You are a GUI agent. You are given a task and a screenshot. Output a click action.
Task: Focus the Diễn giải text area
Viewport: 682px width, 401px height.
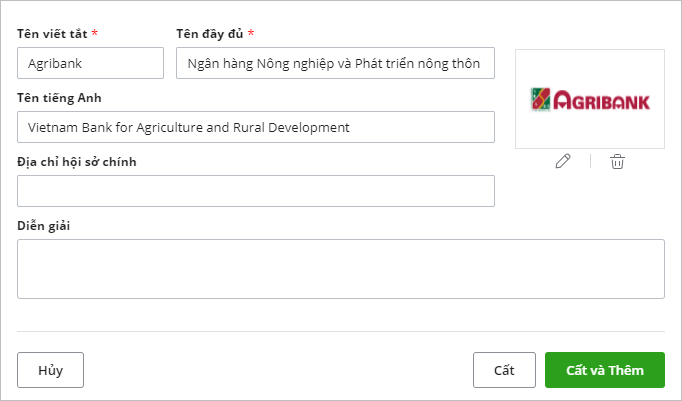pos(341,268)
